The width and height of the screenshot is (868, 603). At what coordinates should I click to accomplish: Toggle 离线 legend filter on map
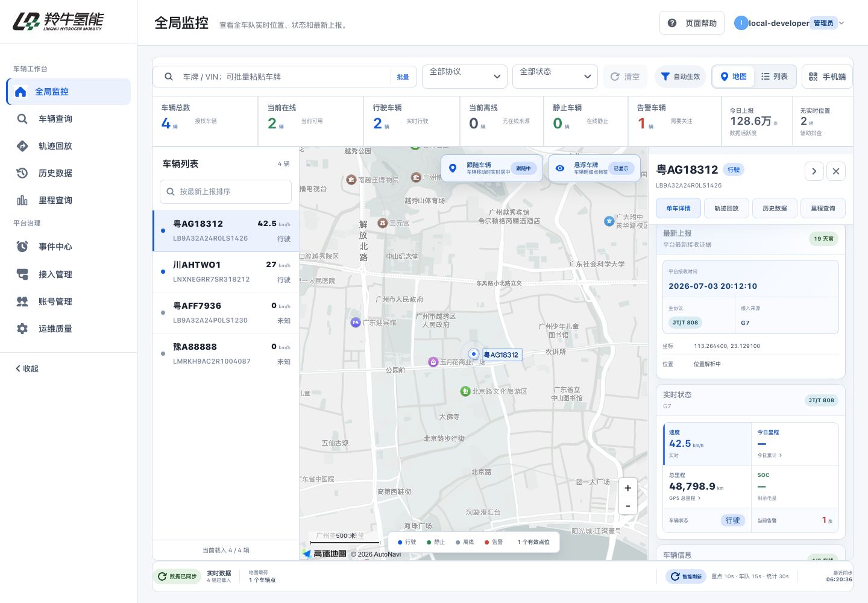(465, 542)
